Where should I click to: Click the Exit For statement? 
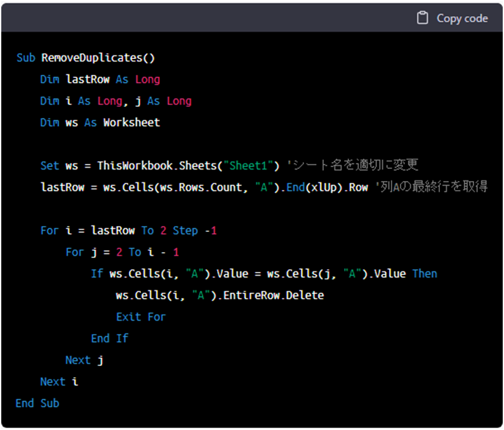tap(140, 317)
